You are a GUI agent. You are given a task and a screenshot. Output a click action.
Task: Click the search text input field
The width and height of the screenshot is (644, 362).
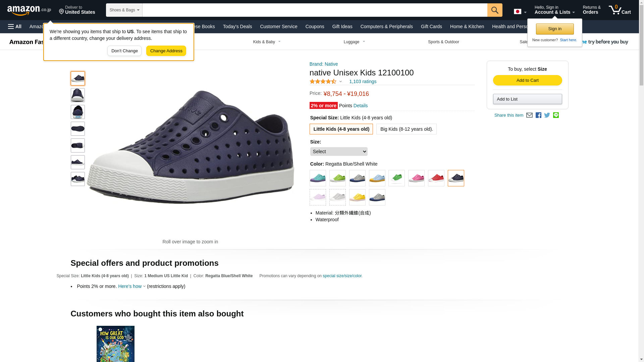click(x=315, y=10)
